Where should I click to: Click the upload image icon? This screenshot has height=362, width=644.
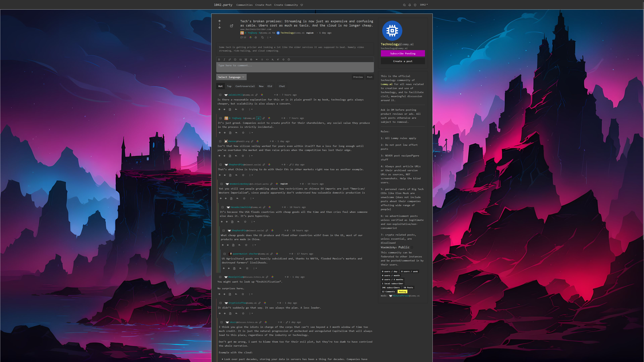[240, 60]
